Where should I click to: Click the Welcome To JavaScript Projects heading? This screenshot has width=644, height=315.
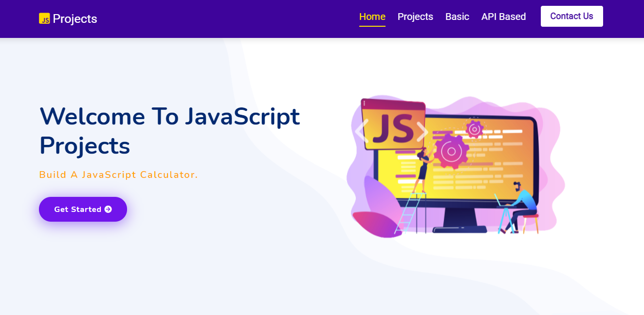(169, 131)
